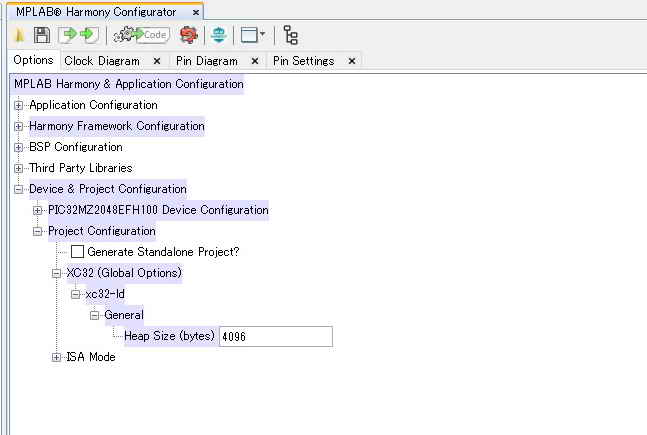Save configuration with the floppy disk icon
The image size is (647, 435).
pyautogui.click(x=42, y=35)
